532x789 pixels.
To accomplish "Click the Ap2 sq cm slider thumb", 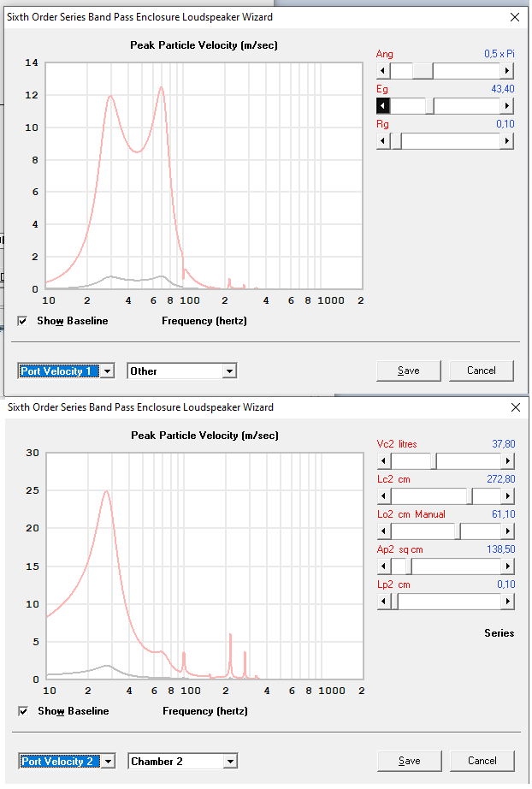I will point(409,567).
